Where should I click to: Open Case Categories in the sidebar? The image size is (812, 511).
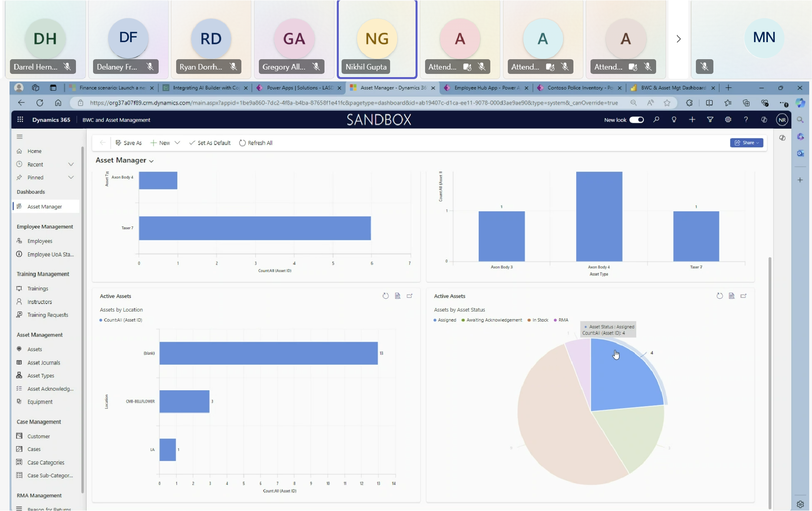[x=46, y=463]
